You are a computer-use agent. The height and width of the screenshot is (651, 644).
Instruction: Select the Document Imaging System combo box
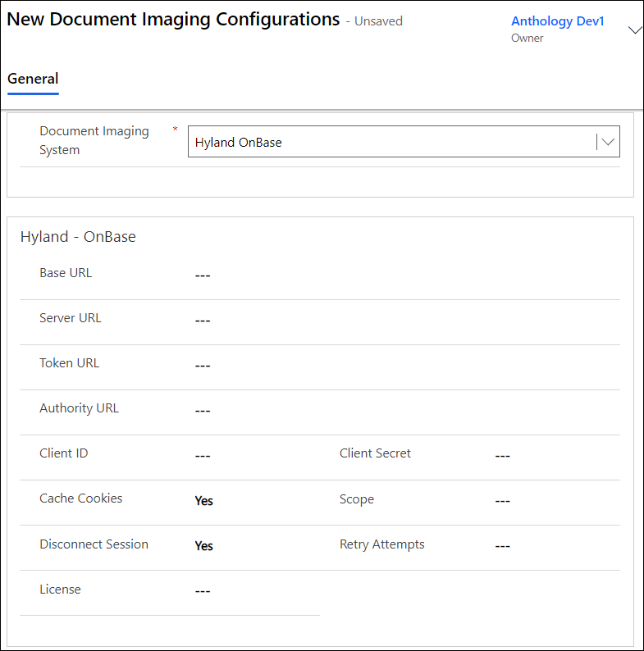[x=394, y=142]
